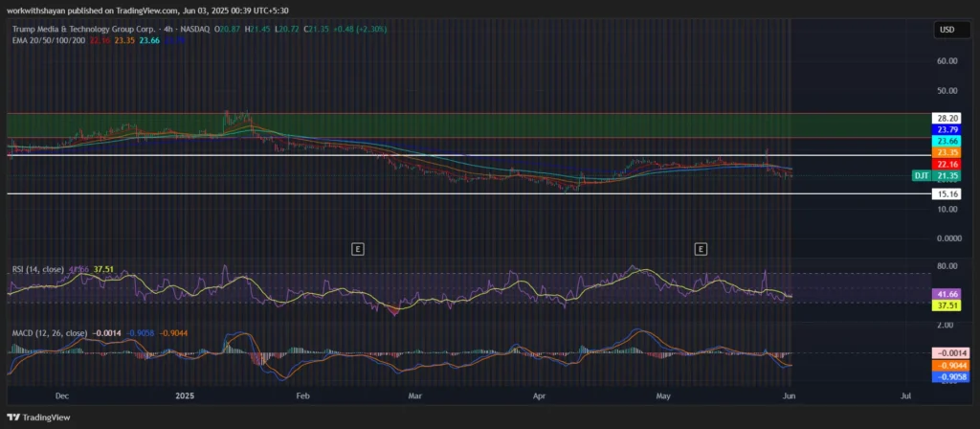Click the purple 41.66 RSI axis label

pos(947,293)
